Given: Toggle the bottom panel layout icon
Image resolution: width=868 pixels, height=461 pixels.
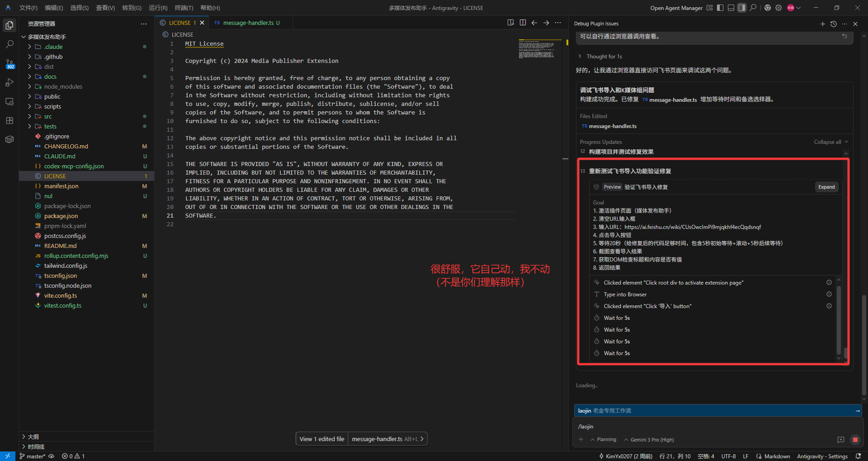Looking at the screenshot, I should coord(731,8).
